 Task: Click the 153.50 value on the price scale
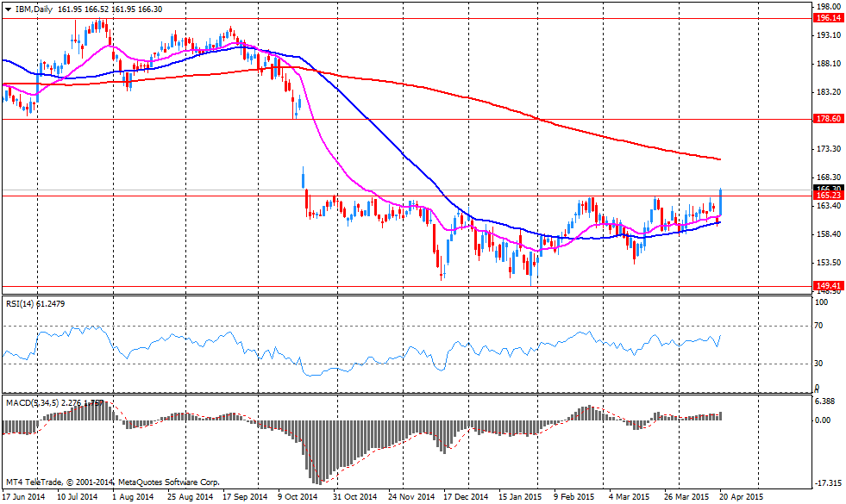(x=830, y=263)
